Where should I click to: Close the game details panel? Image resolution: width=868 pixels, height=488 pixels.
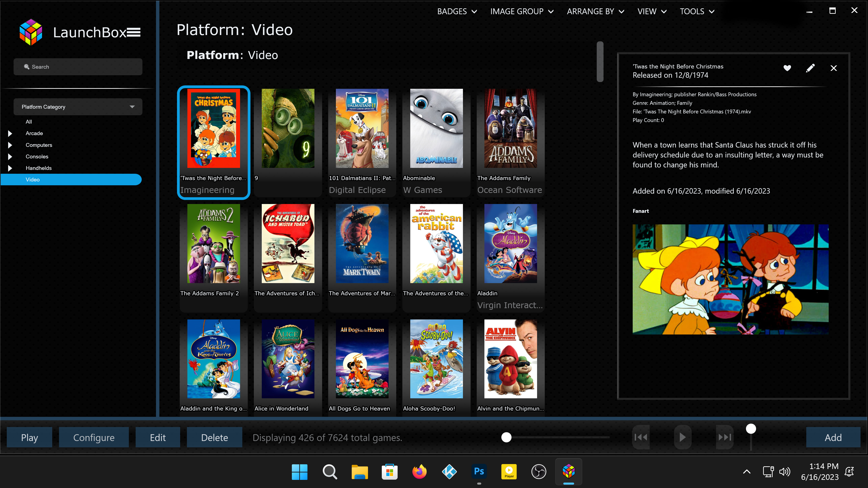point(834,68)
